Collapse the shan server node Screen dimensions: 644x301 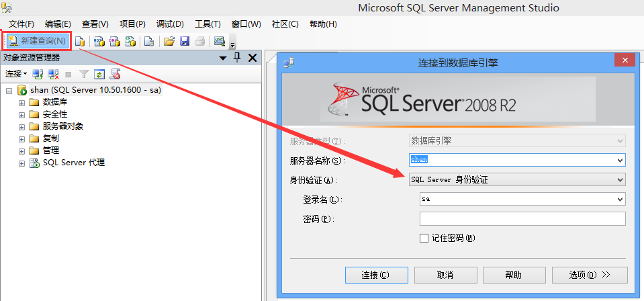(9, 91)
